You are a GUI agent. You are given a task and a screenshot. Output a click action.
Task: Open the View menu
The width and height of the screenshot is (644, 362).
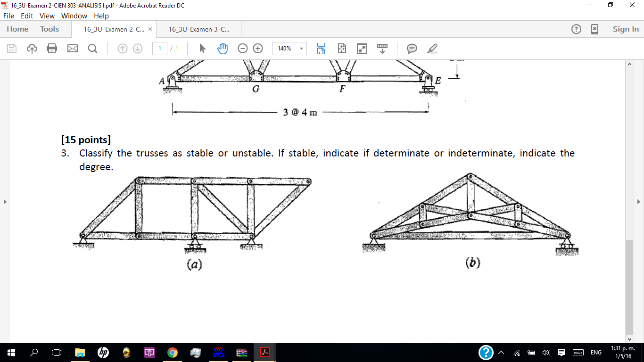pos(47,16)
